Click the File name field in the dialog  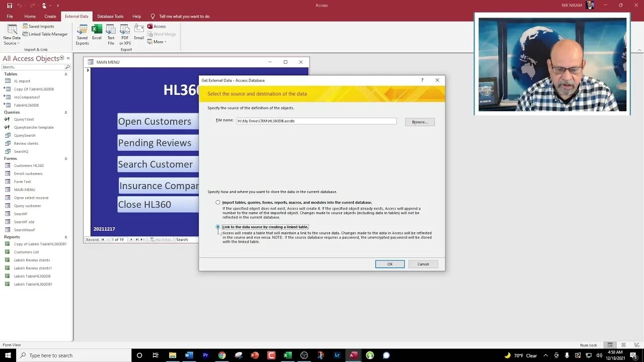coord(316,121)
